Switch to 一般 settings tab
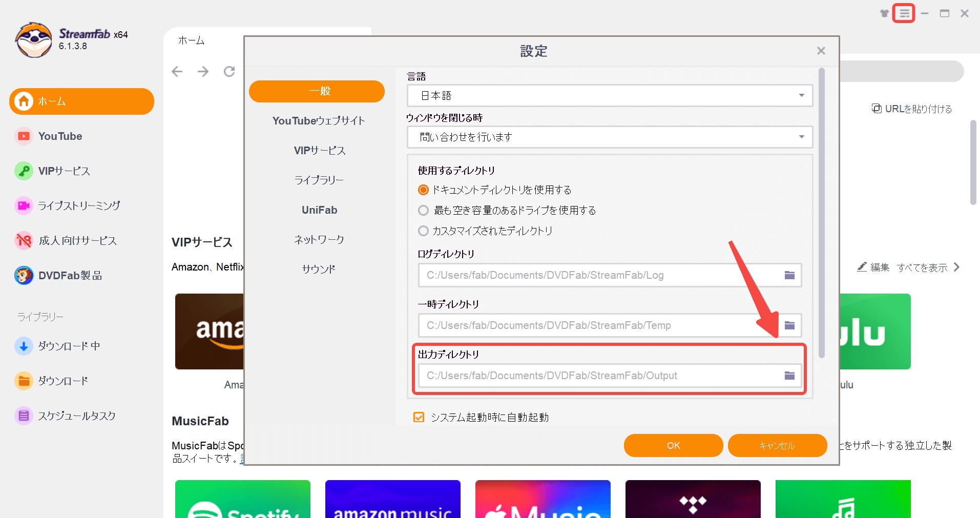 [x=317, y=91]
